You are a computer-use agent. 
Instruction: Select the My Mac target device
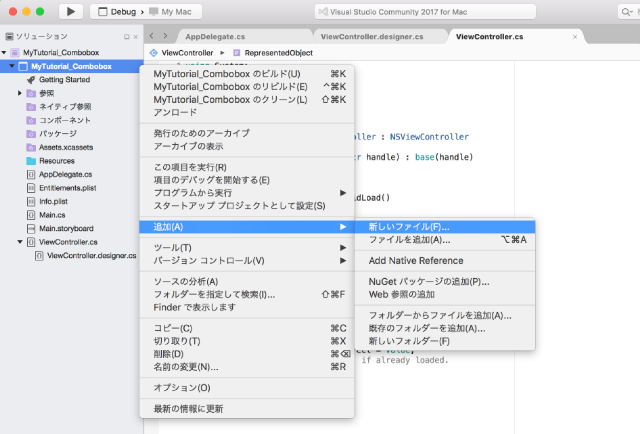[x=170, y=12]
